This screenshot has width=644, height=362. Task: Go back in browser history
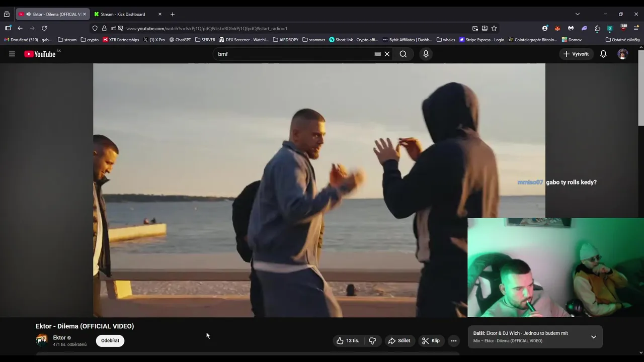[20, 28]
